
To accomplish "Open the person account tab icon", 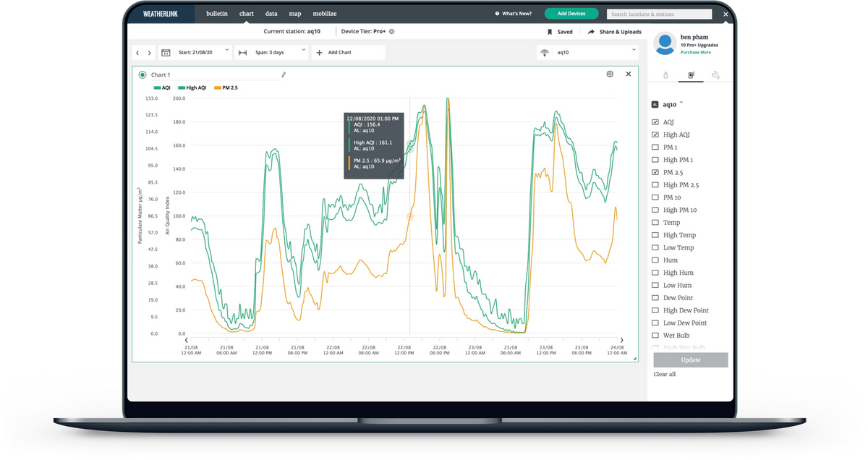I will point(665,75).
